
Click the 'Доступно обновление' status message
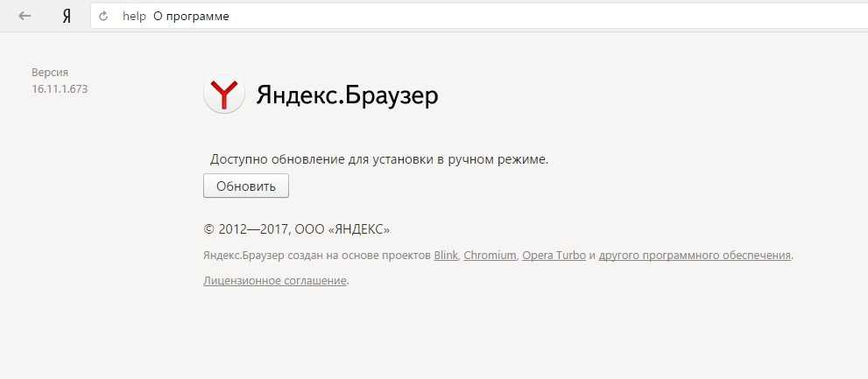pos(378,159)
